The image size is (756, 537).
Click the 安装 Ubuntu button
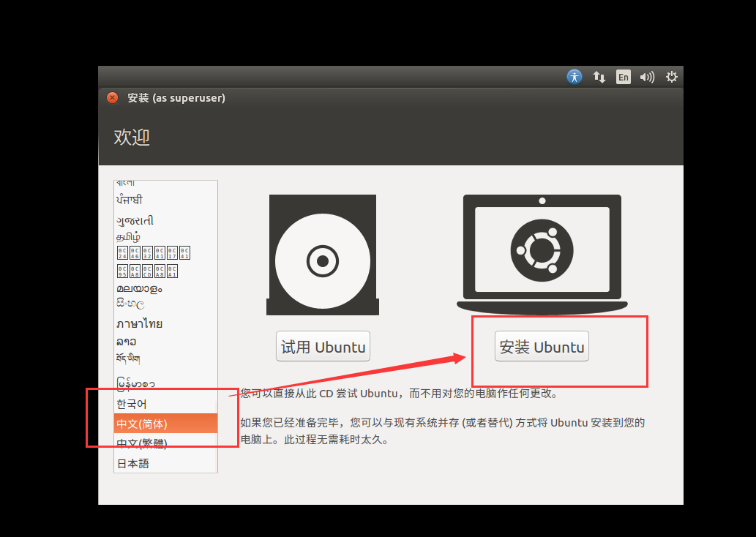542,346
